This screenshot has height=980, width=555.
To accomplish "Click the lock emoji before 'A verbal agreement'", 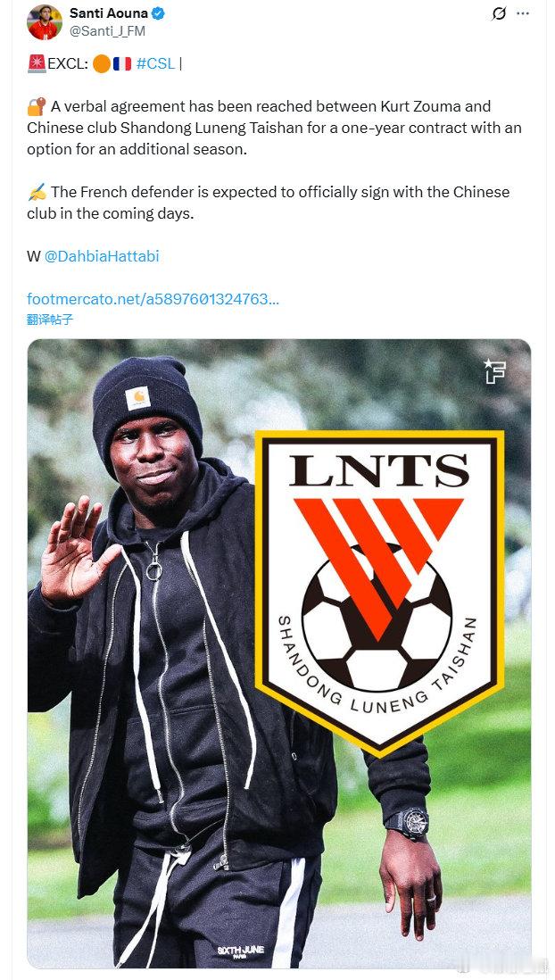I will [37, 106].
